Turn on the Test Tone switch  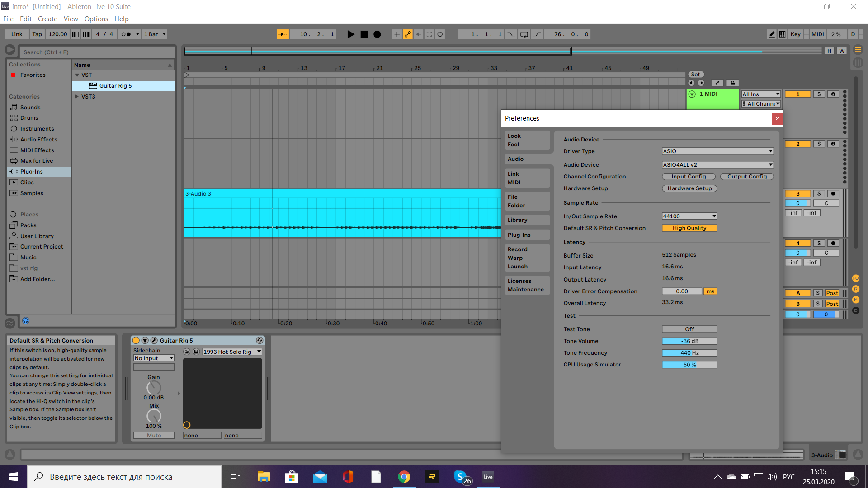689,329
